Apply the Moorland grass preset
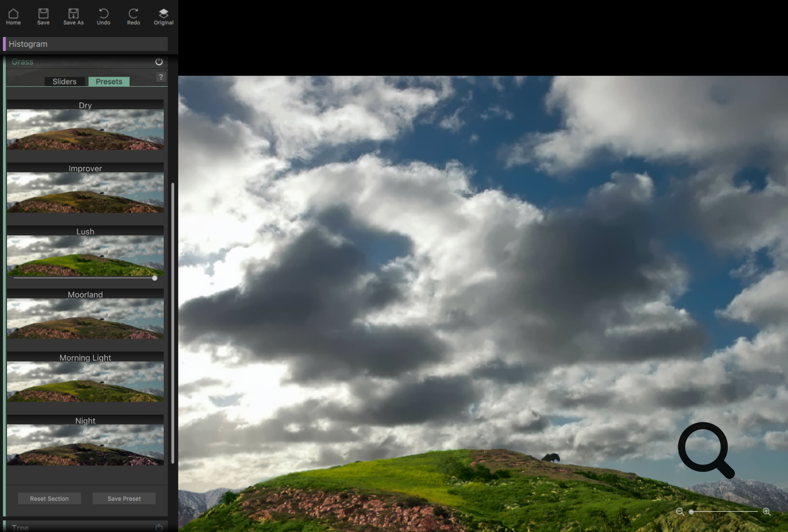788x532 pixels. [x=85, y=318]
